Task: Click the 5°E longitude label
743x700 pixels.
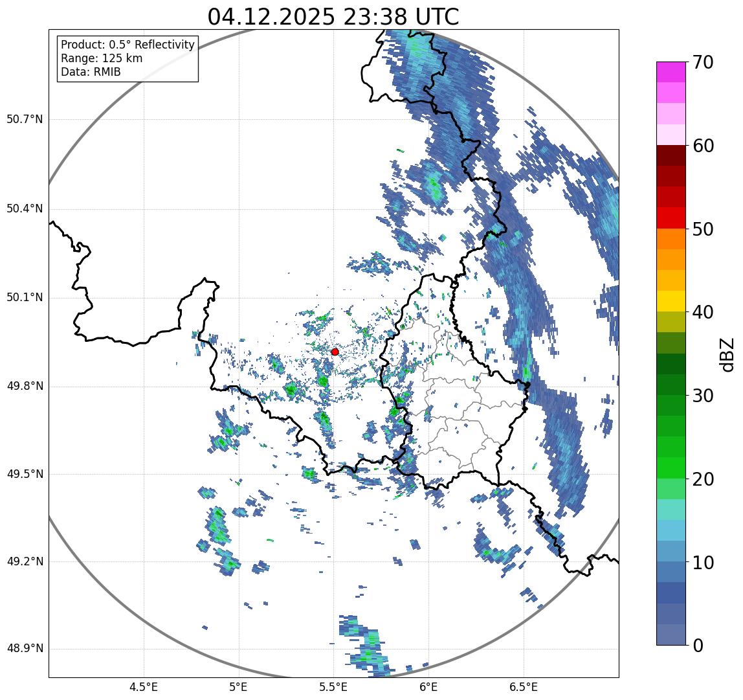Action: [238, 687]
